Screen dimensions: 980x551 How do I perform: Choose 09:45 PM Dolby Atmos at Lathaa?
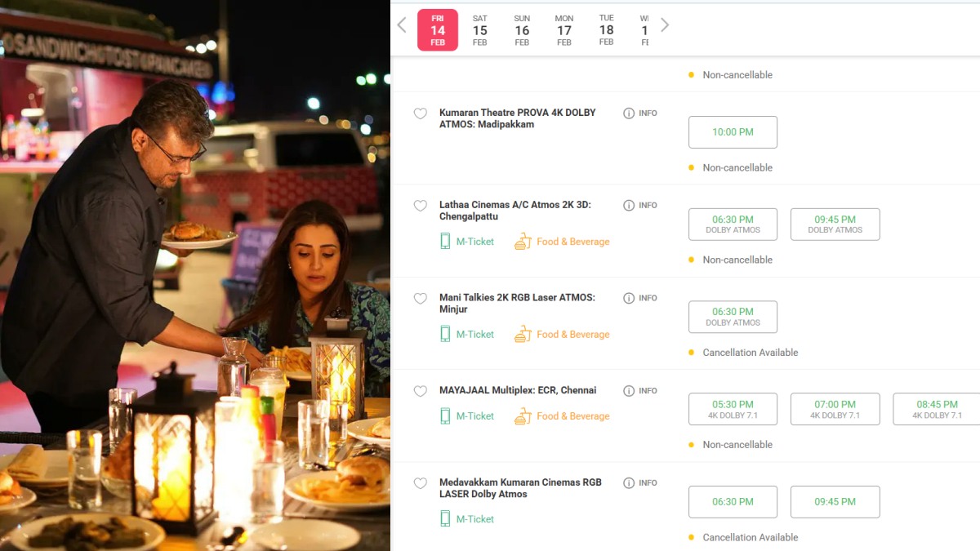coord(835,224)
